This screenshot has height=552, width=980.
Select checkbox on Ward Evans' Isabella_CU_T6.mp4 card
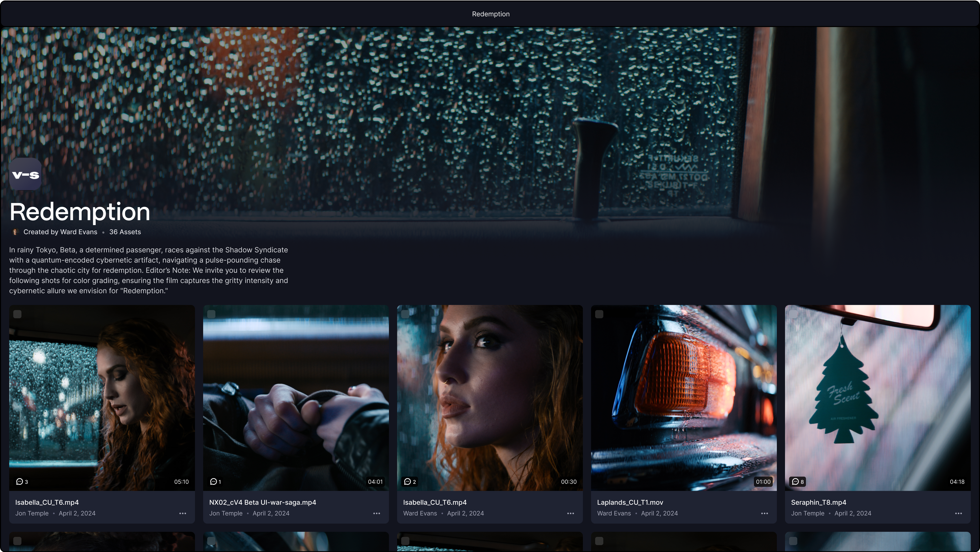coord(406,314)
